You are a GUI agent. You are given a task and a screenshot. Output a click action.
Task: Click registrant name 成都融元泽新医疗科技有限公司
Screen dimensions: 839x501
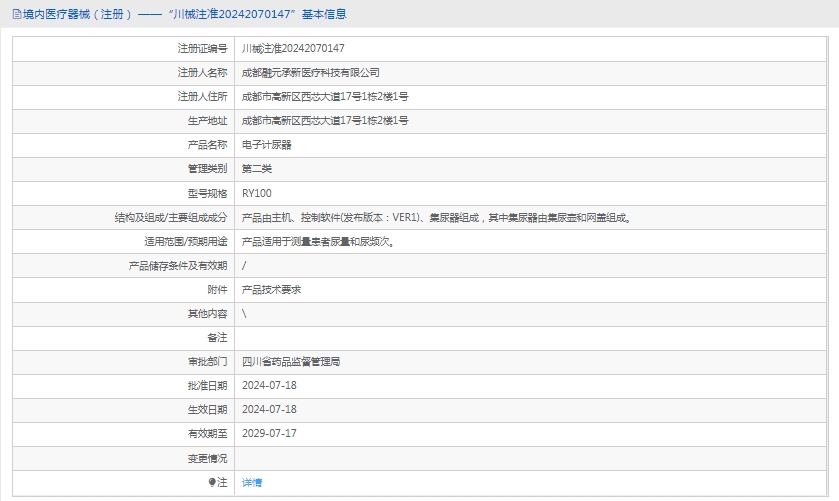[311, 72]
